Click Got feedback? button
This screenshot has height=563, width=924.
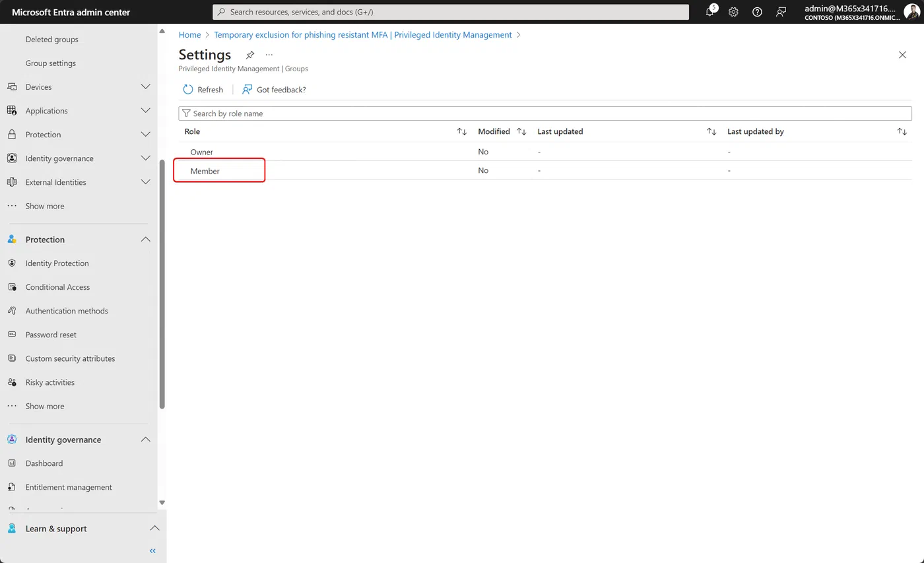[x=274, y=90]
